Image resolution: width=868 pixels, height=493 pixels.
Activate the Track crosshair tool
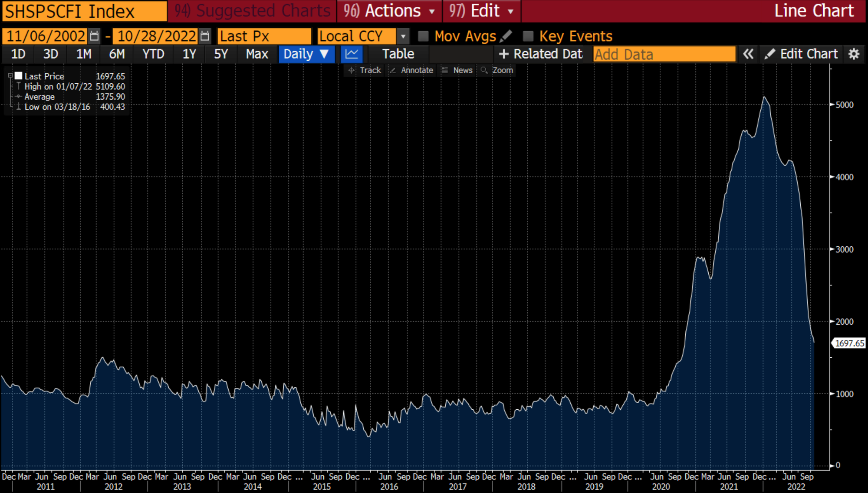365,70
